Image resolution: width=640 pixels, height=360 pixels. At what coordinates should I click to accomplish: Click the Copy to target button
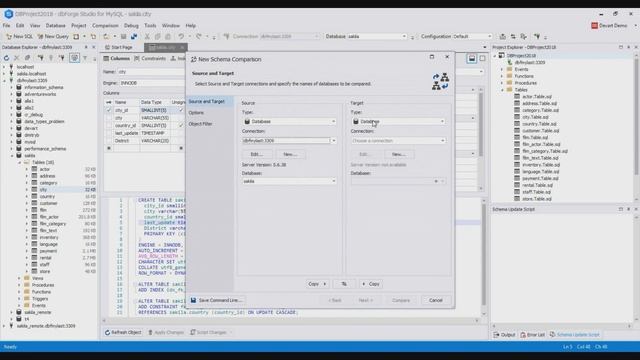point(317,284)
